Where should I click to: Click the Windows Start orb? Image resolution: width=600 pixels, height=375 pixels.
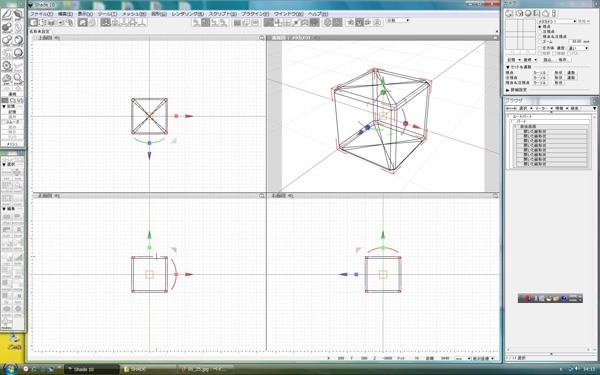coord(10,369)
